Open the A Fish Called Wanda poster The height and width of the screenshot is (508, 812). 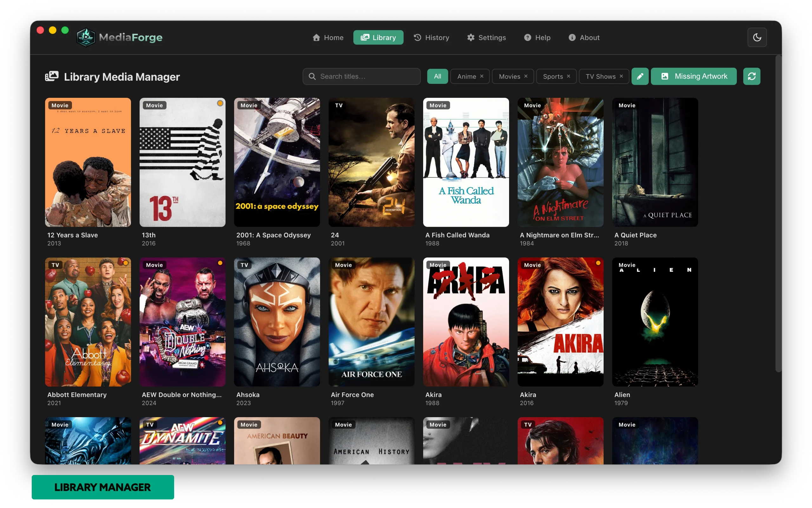pos(466,162)
